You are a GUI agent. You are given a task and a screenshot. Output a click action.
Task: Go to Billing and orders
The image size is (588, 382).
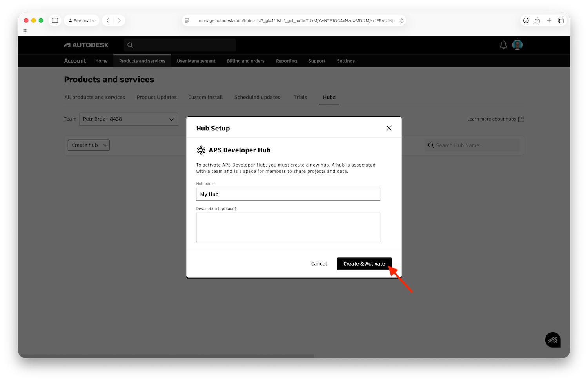245,61
